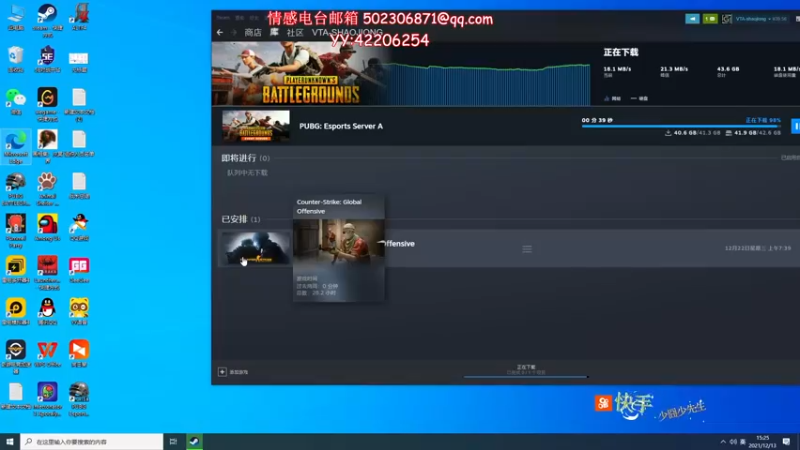
Task: Open the taskbar clock and date
Action: point(762,442)
